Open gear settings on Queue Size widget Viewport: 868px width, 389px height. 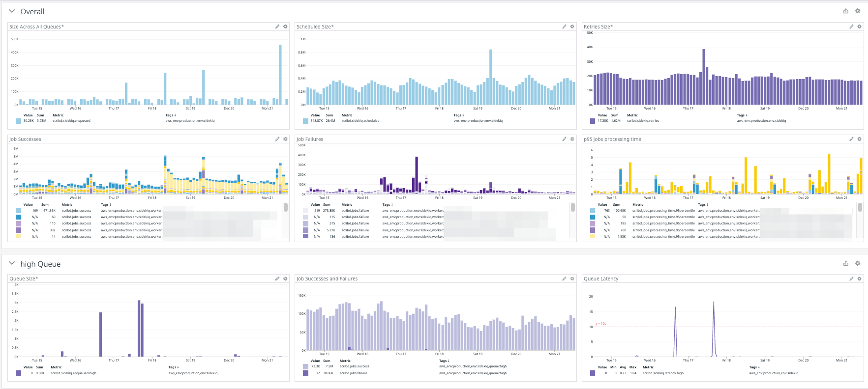point(285,278)
